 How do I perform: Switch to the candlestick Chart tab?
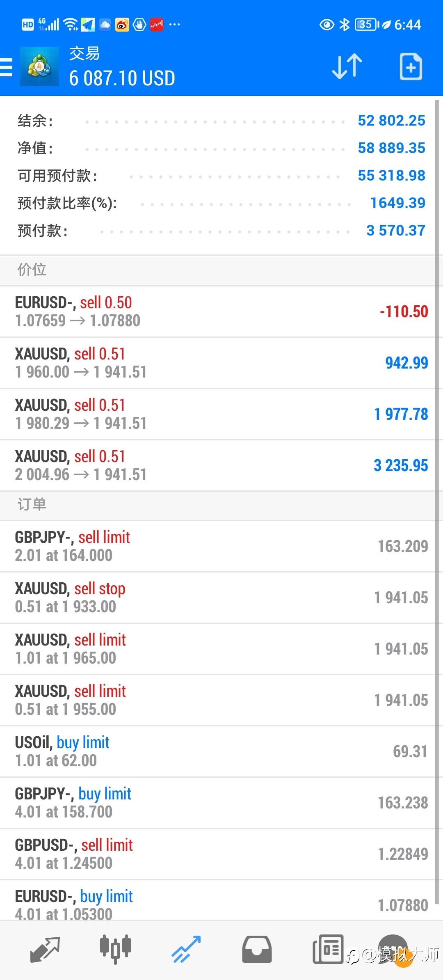pyautogui.click(x=115, y=950)
